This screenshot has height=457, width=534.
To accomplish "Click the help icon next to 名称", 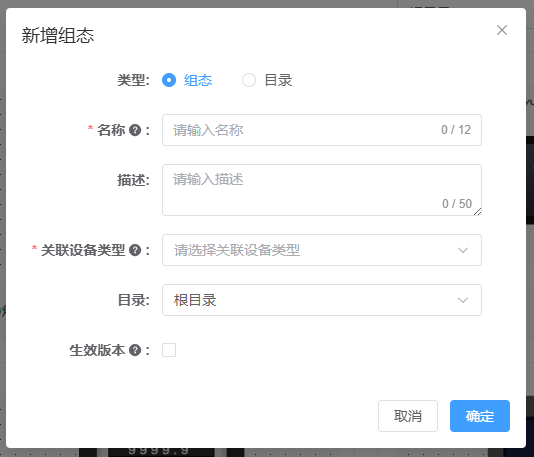I will click(x=135, y=130).
